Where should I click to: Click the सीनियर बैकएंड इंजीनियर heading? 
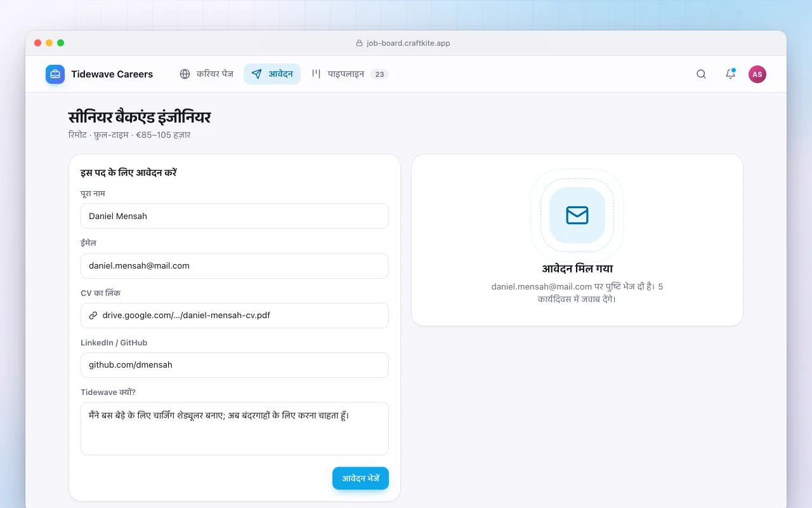point(140,117)
